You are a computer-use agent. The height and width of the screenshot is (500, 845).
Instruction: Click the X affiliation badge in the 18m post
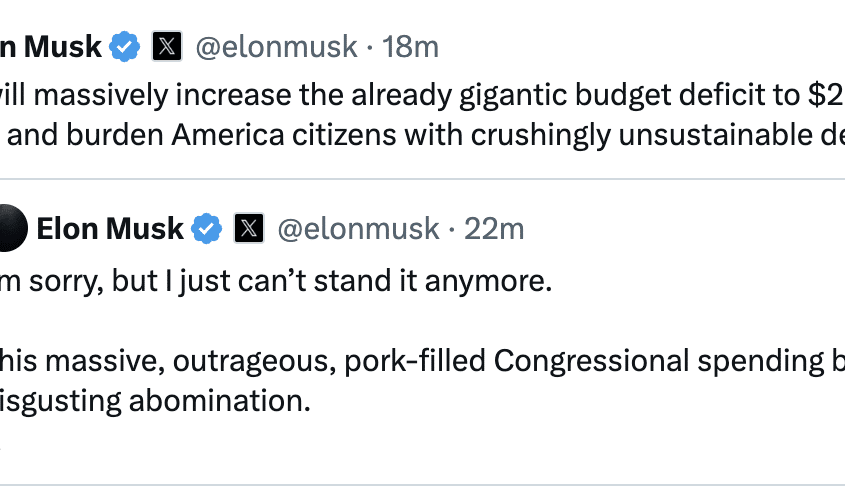(167, 46)
